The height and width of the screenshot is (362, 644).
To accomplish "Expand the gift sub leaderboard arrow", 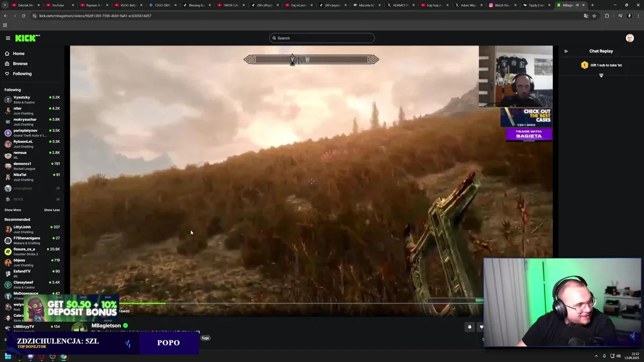I will (x=601, y=75).
